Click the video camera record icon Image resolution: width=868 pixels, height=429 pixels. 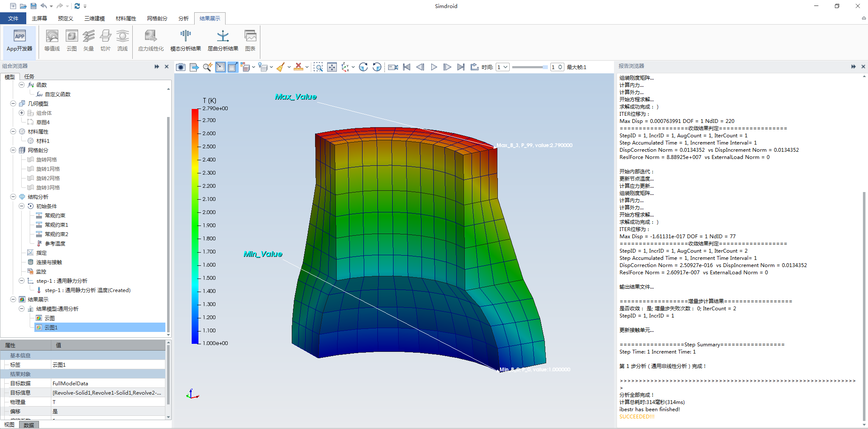[393, 67]
